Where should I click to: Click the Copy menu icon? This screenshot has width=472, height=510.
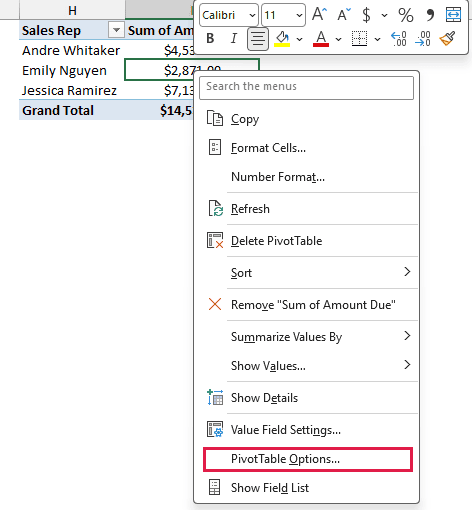(x=215, y=118)
